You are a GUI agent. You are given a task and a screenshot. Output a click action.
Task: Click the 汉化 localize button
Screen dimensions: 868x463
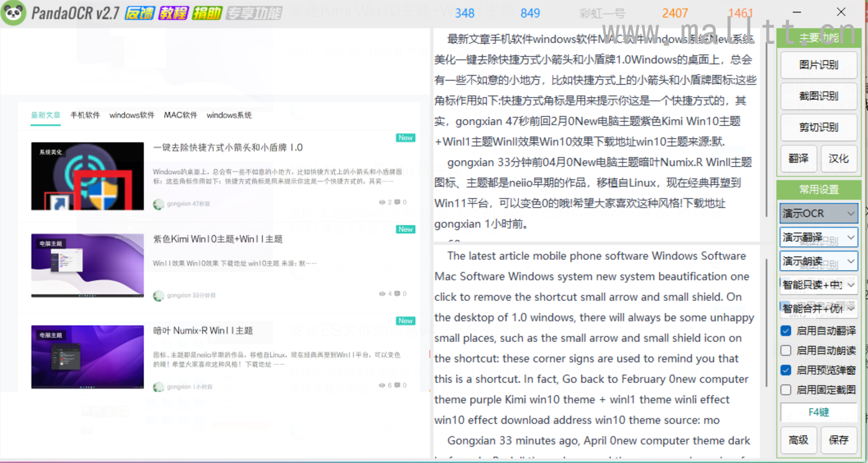838,159
